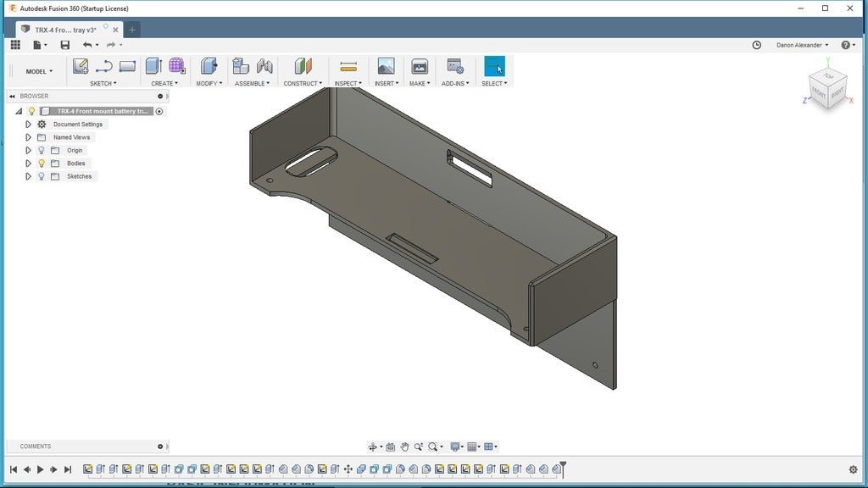Image resolution: width=868 pixels, height=488 pixels.
Task: Activate the Extrude tool
Action: tap(153, 66)
